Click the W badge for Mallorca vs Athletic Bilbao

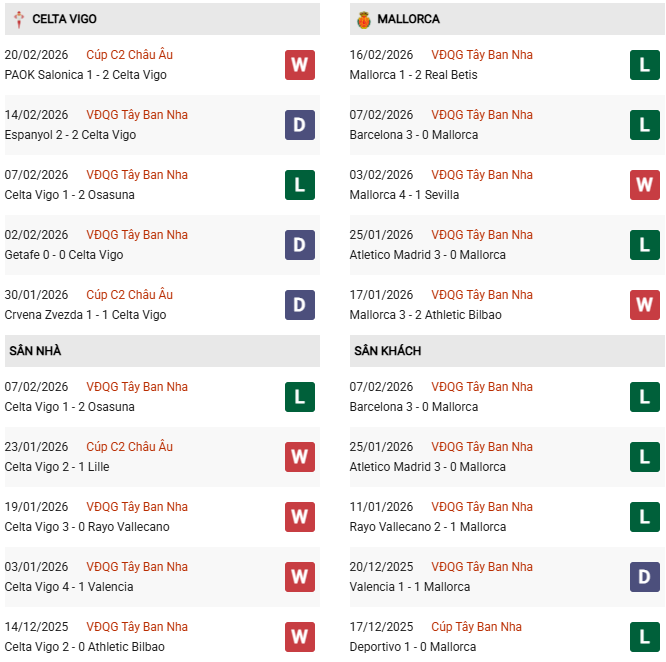point(645,305)
